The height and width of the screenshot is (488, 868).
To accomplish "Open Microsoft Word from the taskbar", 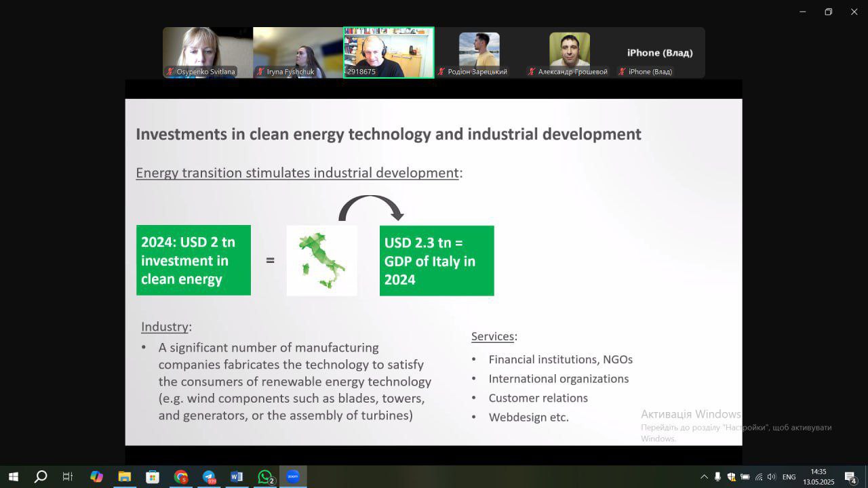I will point(237,476).
